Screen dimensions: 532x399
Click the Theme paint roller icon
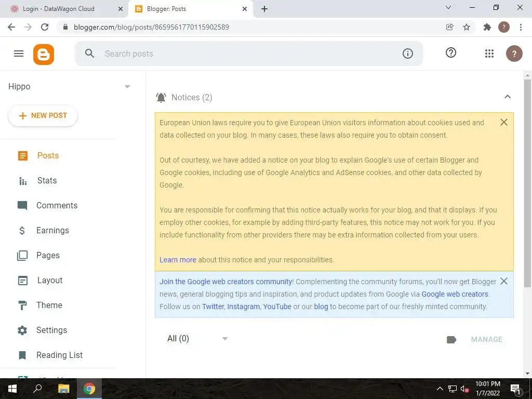[x=22, y=305]
